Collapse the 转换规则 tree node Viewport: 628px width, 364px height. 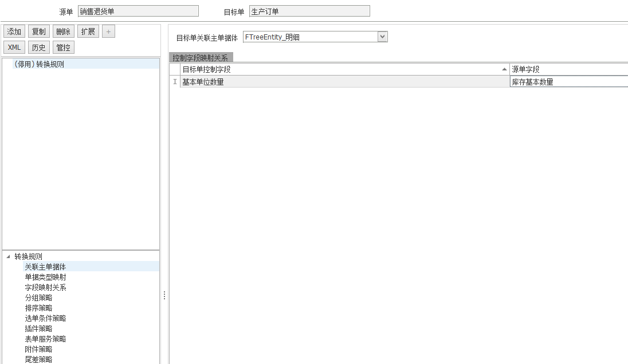point(8,256)
